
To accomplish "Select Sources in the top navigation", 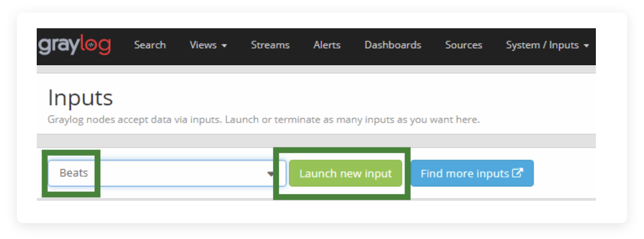I will tap(463, 45).
